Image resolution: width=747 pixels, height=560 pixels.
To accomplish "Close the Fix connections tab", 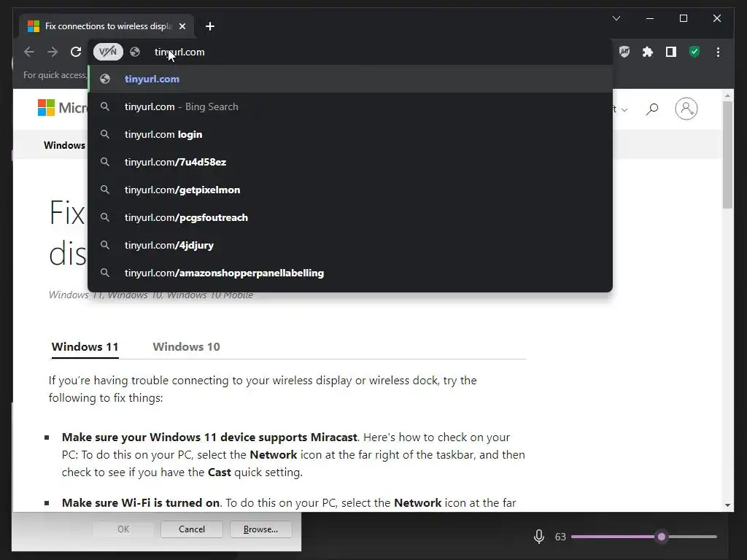I will pyautogui.click(x=182, y=26).
